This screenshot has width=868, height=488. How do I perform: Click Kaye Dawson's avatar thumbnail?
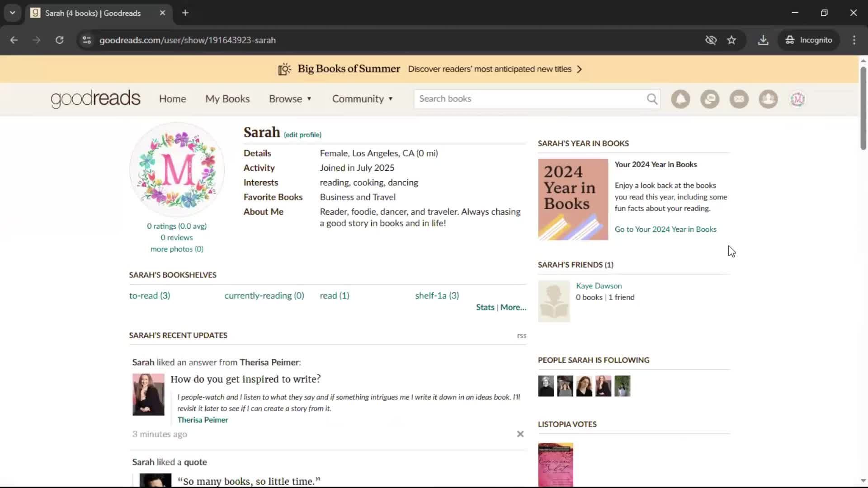554,301
